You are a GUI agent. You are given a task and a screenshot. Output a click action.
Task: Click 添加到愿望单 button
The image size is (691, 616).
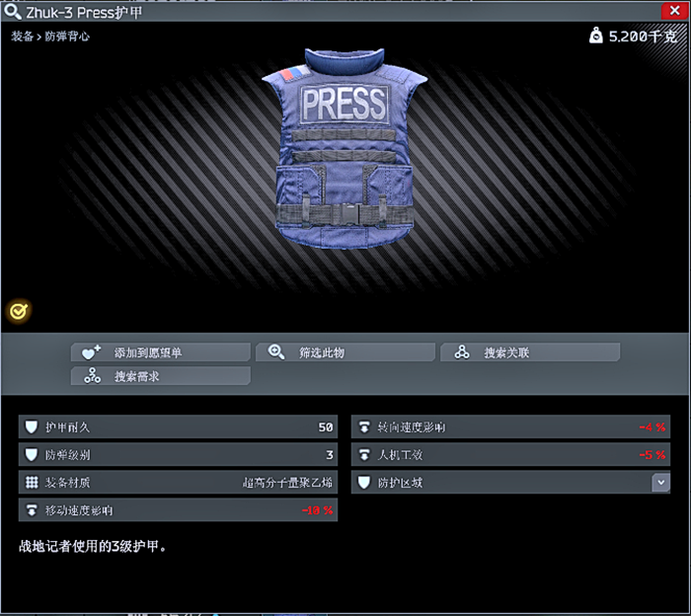pyautogui.click(x=161, y=352)
